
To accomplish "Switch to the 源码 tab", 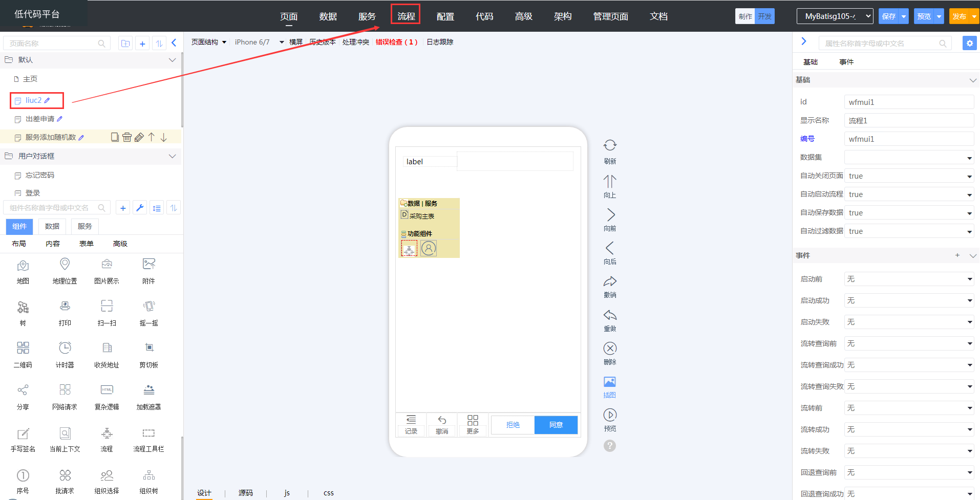I will 246,493.
